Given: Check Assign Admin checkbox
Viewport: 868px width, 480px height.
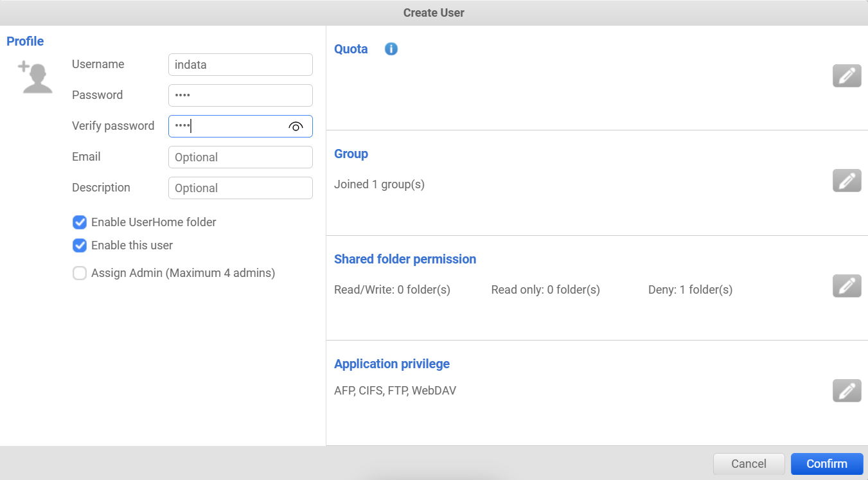Looking at the screenshot, I should click(80, 273).
